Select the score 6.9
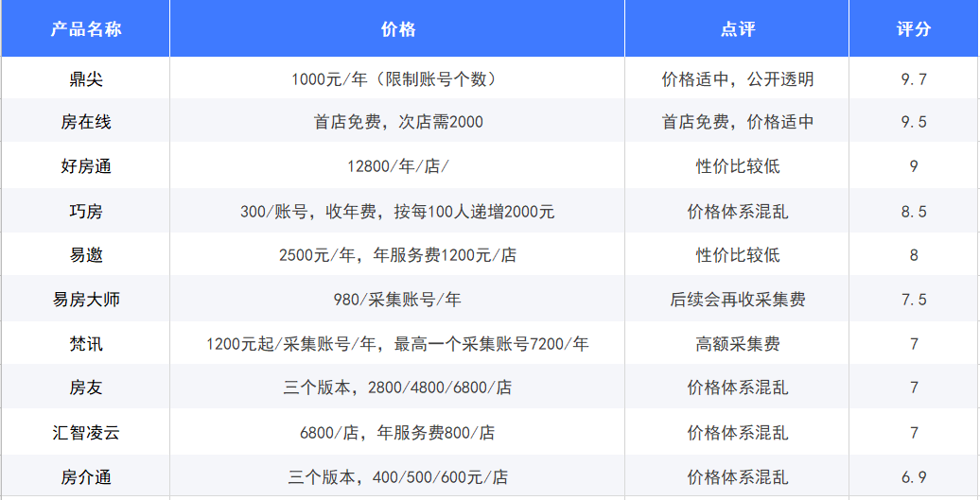This screenshot has width=980, height=500. (914, 477)
